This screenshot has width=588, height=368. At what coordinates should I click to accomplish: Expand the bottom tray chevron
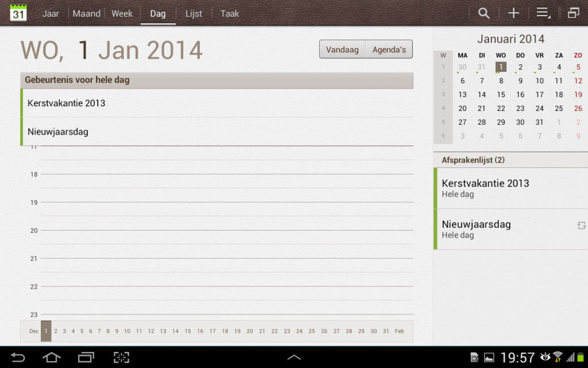(294, 358)
